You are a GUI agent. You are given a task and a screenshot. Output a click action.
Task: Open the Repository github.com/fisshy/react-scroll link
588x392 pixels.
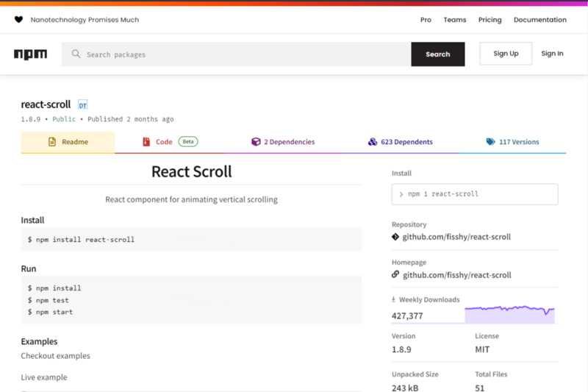pos(456,237)
